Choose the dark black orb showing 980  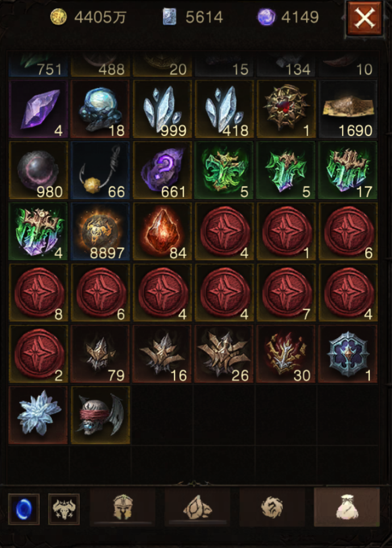tap(39, 170)
